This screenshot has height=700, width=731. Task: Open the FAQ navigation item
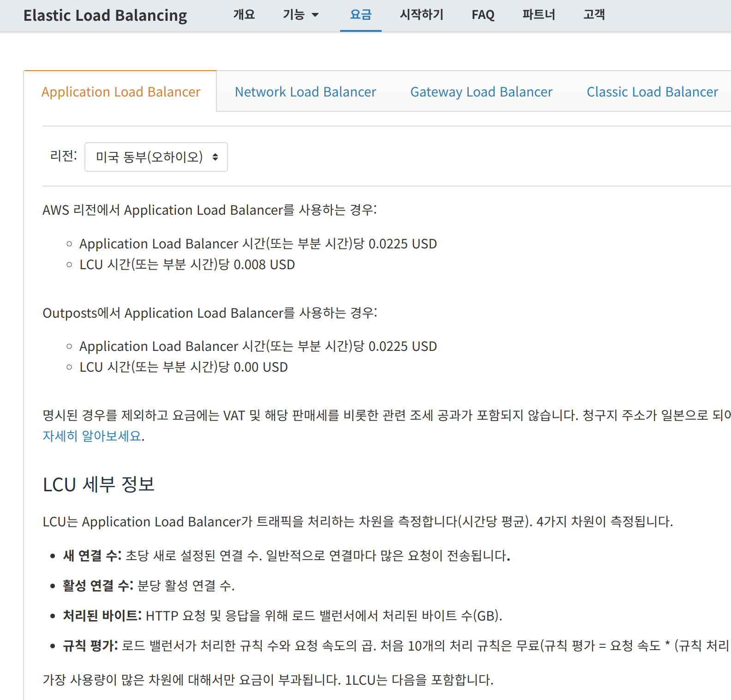click(x=483, y=15)
